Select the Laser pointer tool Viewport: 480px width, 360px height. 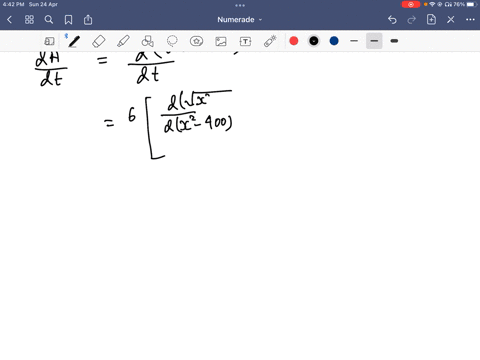pyautogui.click(x=270, y=41)
